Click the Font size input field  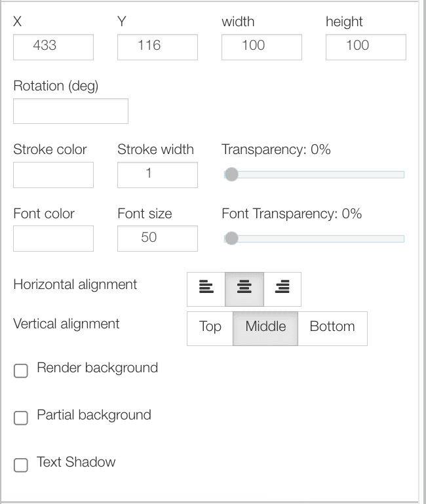157,239
